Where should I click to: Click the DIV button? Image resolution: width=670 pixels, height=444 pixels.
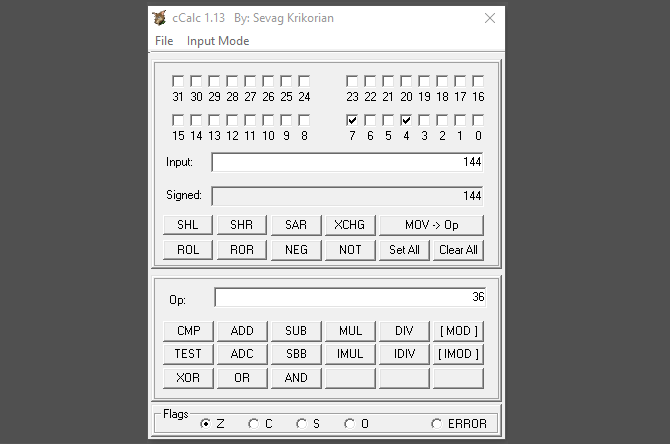pyautogui.click(x=404, y=331)
